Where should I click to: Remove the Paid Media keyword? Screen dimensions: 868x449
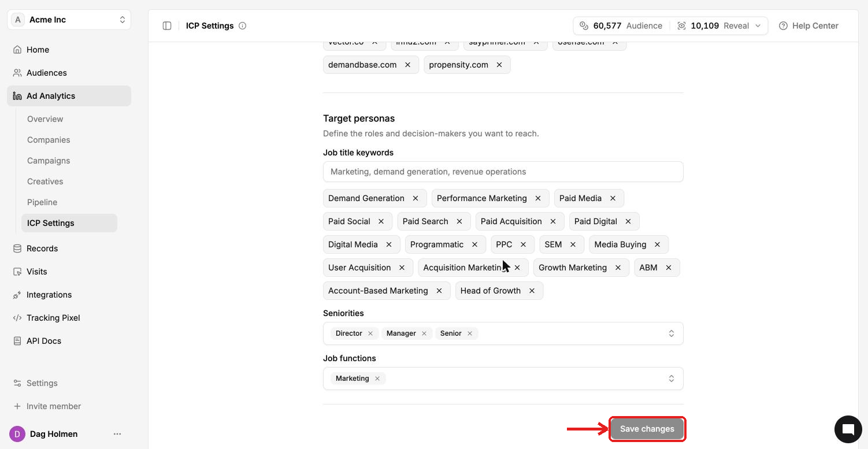613,198
